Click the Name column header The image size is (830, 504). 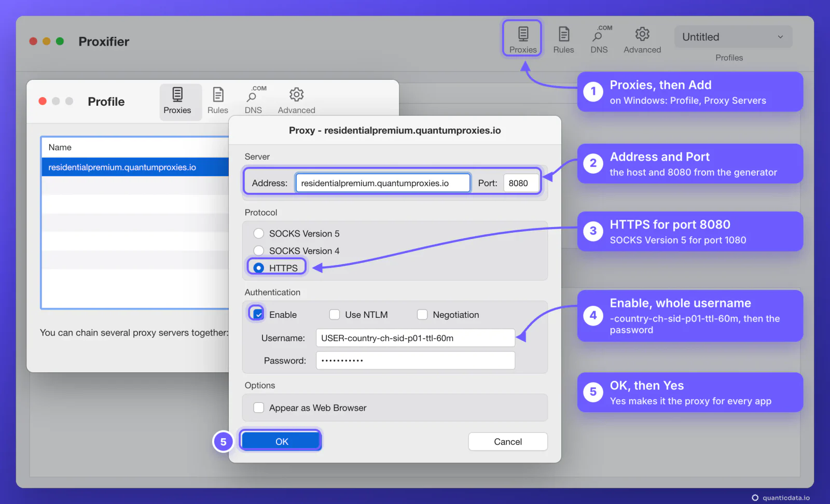(135, 147)
